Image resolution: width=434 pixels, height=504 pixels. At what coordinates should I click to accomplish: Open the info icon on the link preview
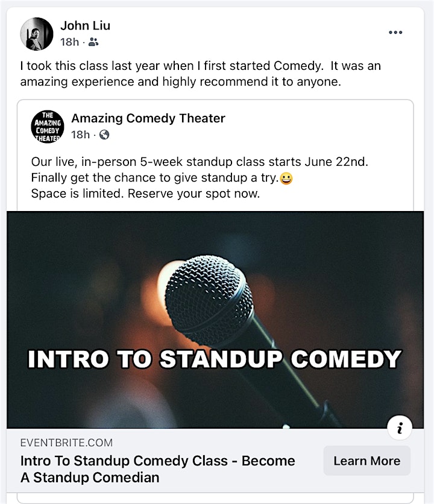coord(400,428)
